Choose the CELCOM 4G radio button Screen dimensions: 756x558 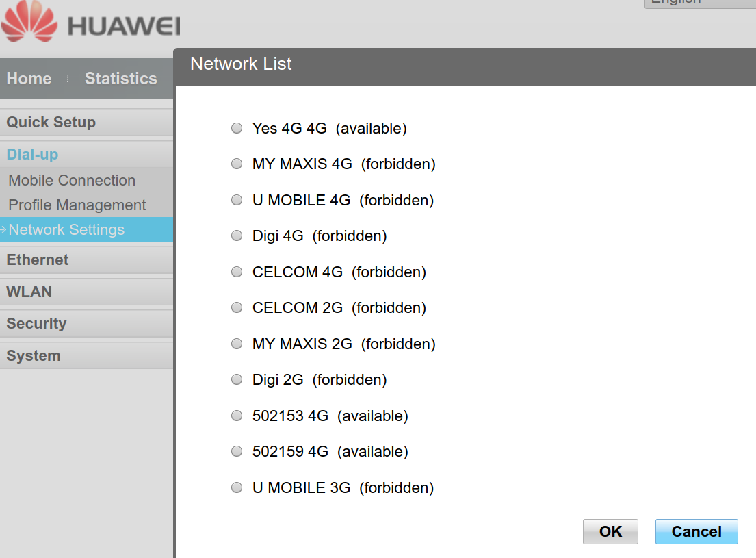click(237, 272)
